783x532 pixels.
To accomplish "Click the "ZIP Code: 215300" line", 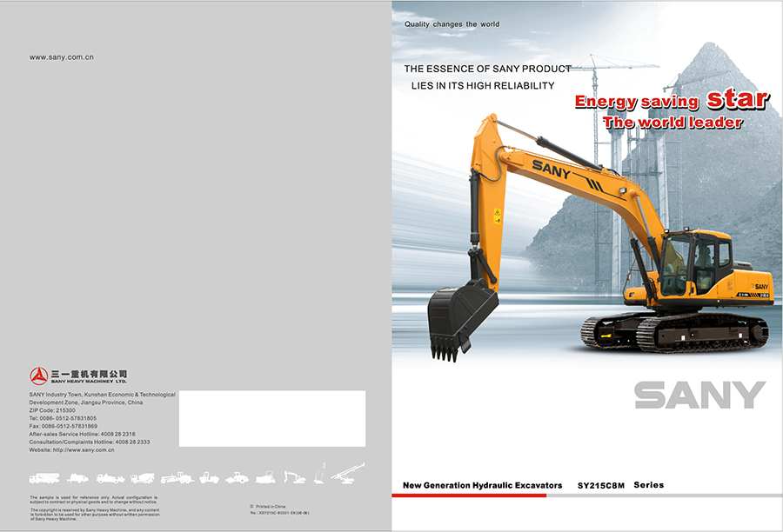I will pyautogui.click(x=52, y=410).
